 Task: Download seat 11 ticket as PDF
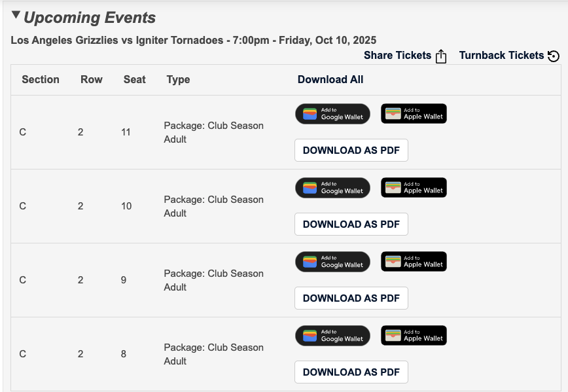tap(351, 151)
